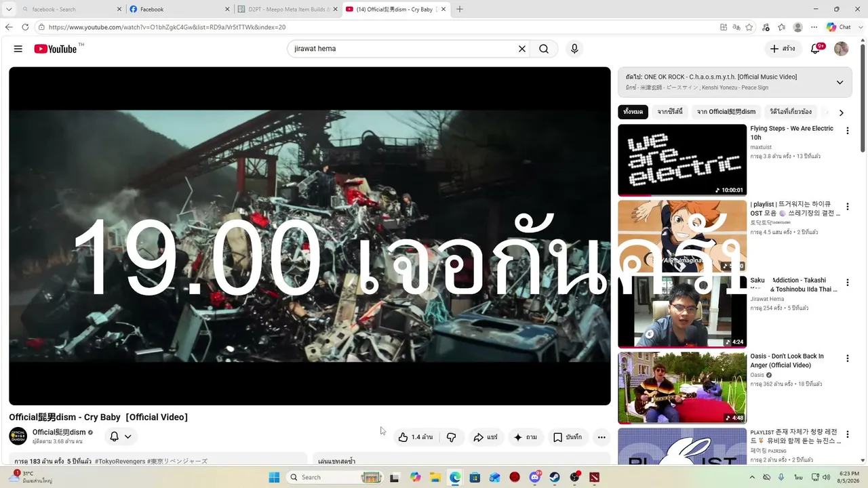The image size is (868, 488).
Task: Open #TokyoRevengers hashtag link
Action: (120, 461)
